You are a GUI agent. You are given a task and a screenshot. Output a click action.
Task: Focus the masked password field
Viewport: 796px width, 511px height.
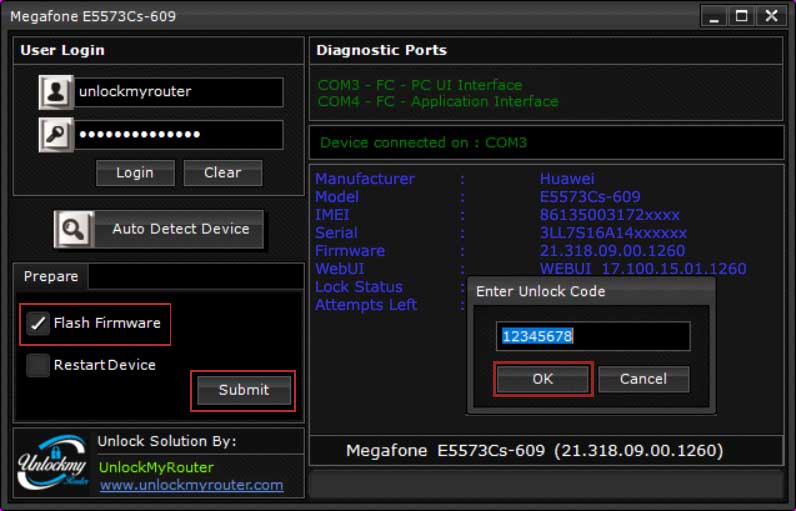click(x=179, y=135)
